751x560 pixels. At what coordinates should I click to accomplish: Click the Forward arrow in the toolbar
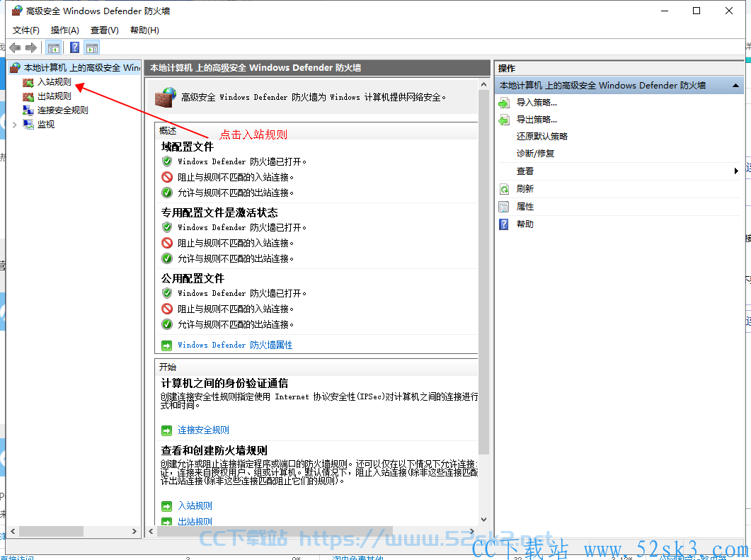31,48
